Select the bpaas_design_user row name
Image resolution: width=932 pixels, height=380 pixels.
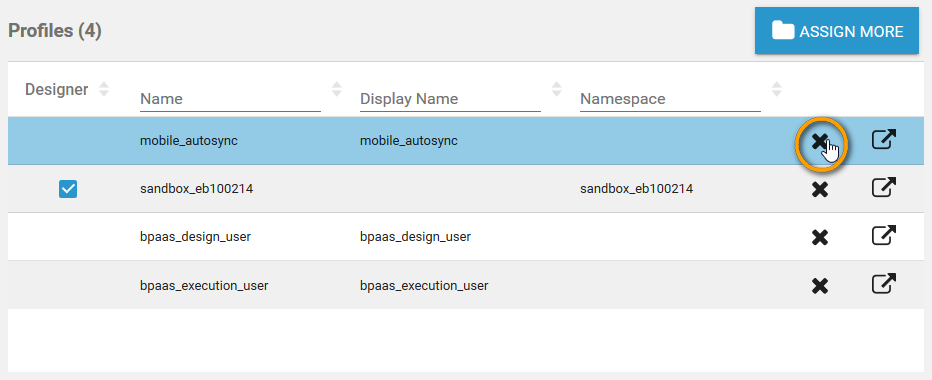pyautogui.click(x=196, y=237)
